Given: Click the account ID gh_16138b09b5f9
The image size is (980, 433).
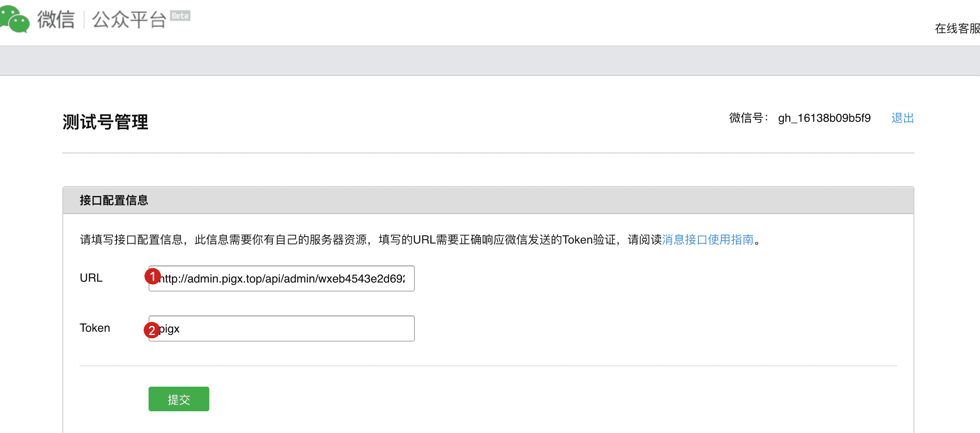Looking at the screenshot, I should pyautogui.click(x=824, y=118).
